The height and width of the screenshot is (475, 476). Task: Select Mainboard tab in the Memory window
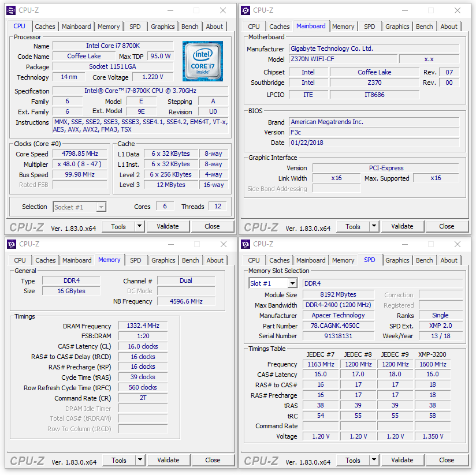click(77, 260)
